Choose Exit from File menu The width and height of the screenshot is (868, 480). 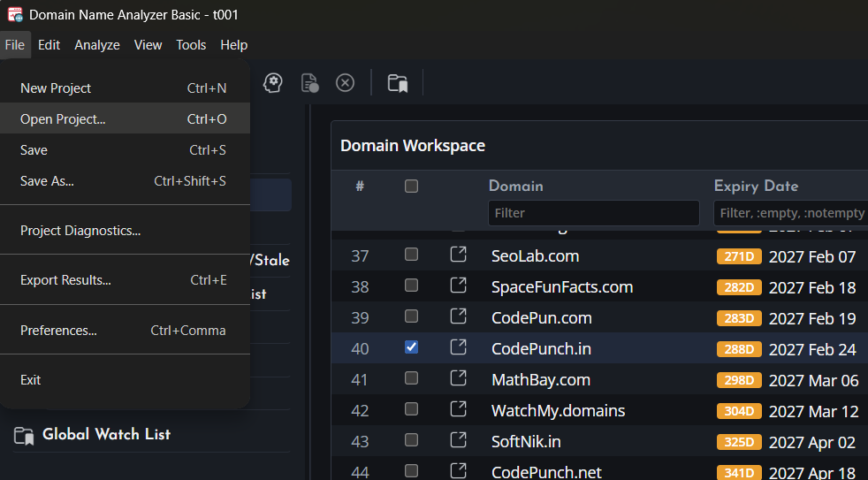(x=126, y=380)
